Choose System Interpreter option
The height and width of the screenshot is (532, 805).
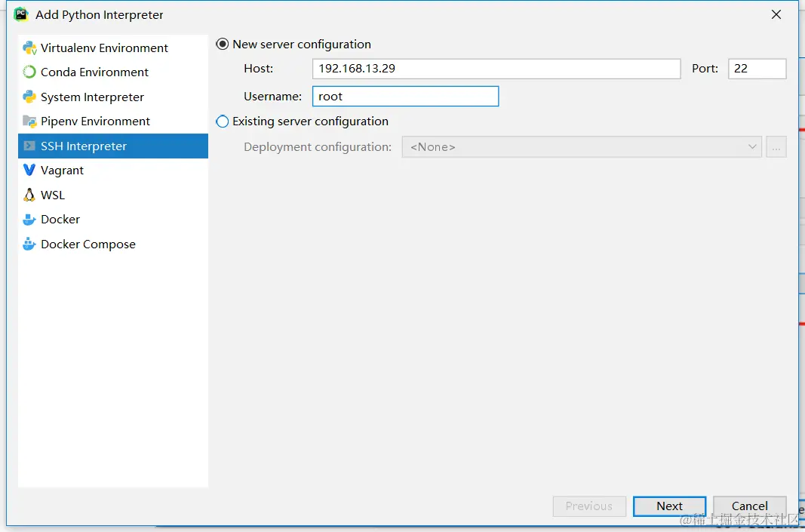pos(113,97)
